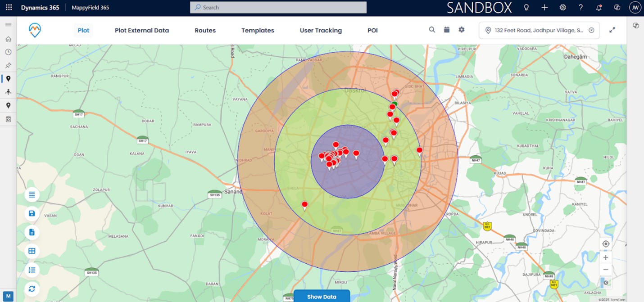644x302 pixels.
Task: Open Pinned items pushpin icon in the sidebar
Action: [x=8, y=65]
